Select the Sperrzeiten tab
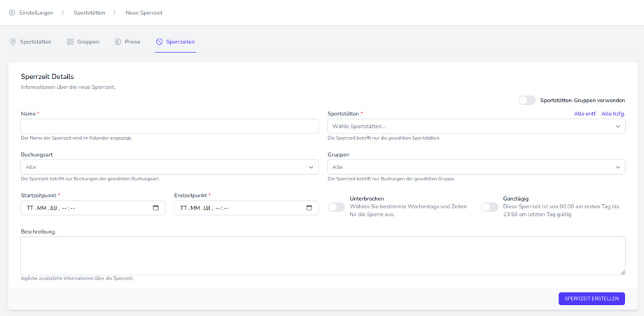This screenshot has height=316, width=644. click(176, 42)
